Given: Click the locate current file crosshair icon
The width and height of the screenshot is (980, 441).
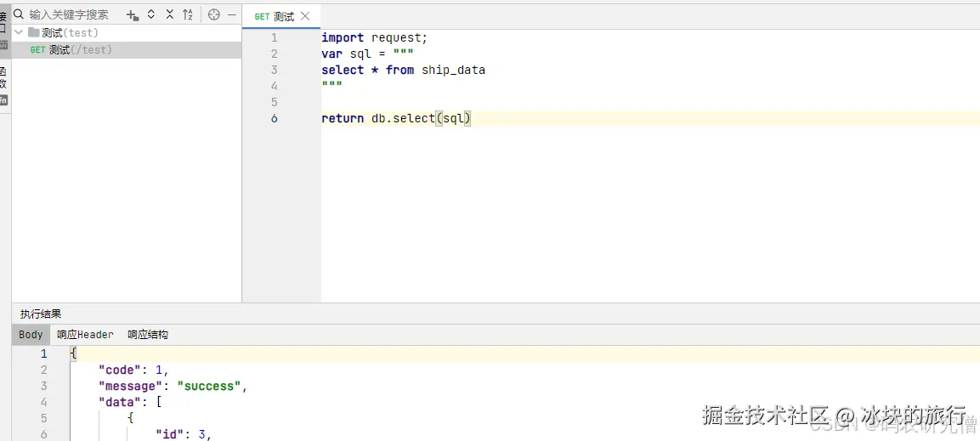Looking at the screenshot, I should pos(213,14).
